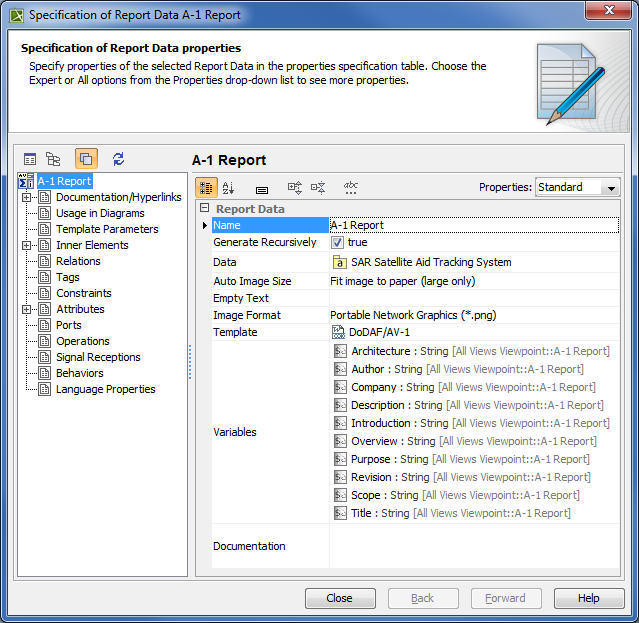Select A-1 Report root tree item
Image resolution: width=639 pixels, height=623 pixels.
click(x=64, y=181)
